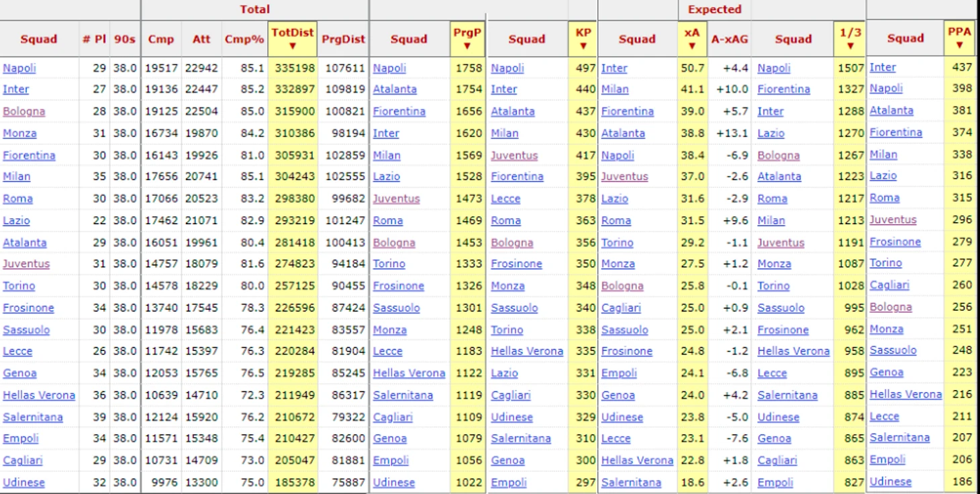Click the Att column header
The height and width of the screenshot is (494, 980).
(x=201, y=39)
